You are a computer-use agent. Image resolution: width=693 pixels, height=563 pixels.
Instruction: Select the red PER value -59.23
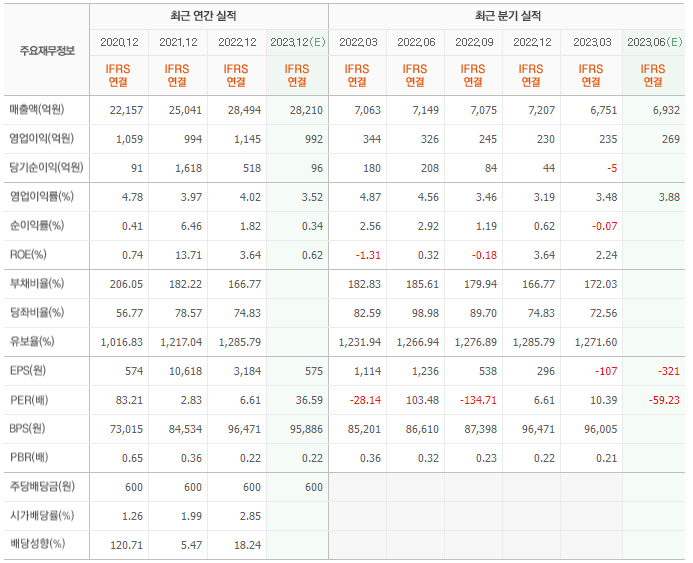(664, 400)
